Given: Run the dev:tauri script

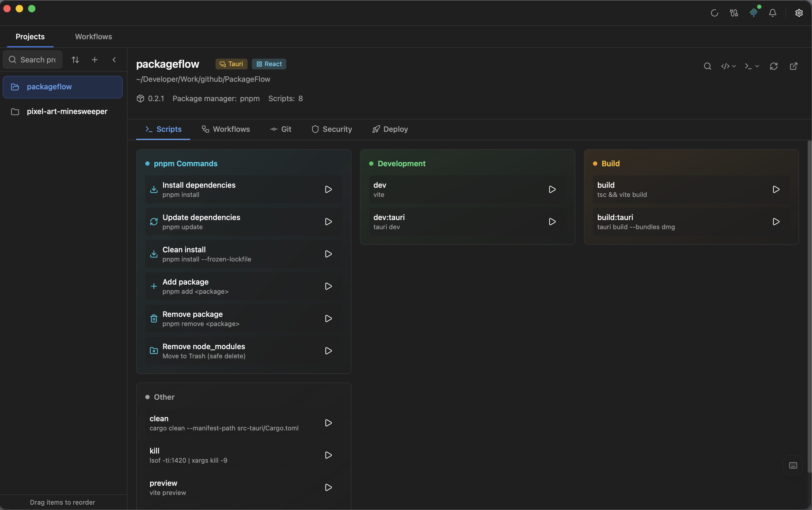Looking at the screenshot, I should tap(552, 222).
